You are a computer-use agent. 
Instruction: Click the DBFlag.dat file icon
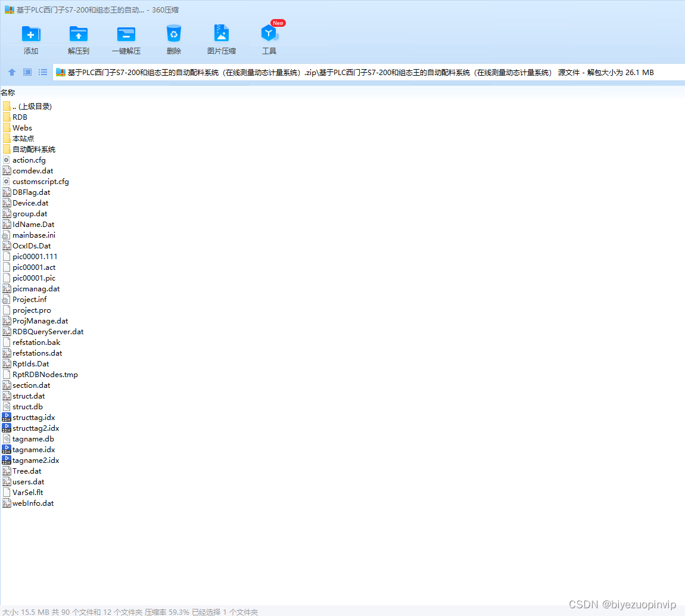[x=6, y=192]
